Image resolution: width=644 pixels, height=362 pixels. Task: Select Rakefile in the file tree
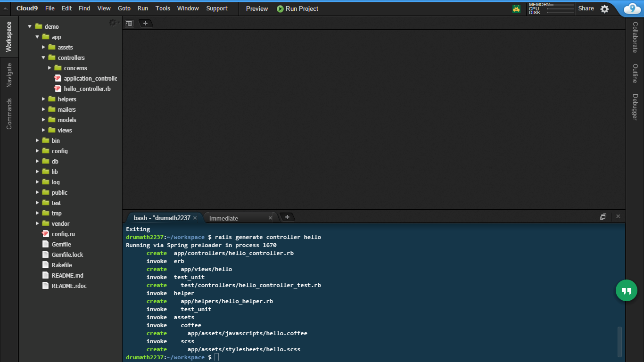point(62,265)
